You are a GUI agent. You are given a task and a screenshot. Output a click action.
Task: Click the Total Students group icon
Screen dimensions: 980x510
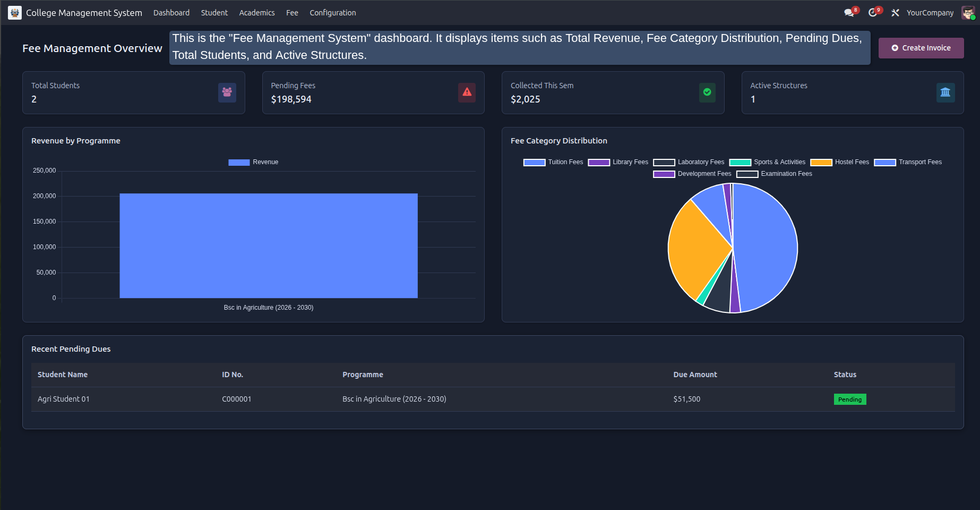tap(227, 92)
